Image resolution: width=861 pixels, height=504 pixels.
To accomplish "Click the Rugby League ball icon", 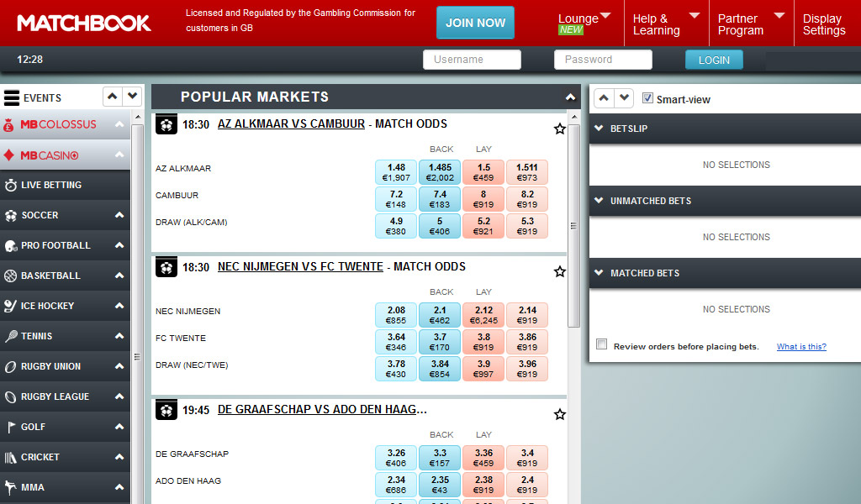I will (x=10, y=396).
